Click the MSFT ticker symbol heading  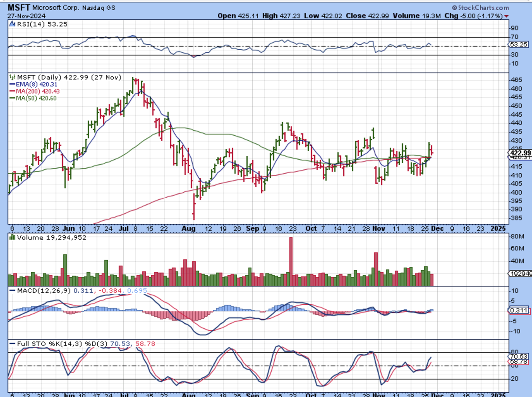pyautogui.click(x=19, y=8)
